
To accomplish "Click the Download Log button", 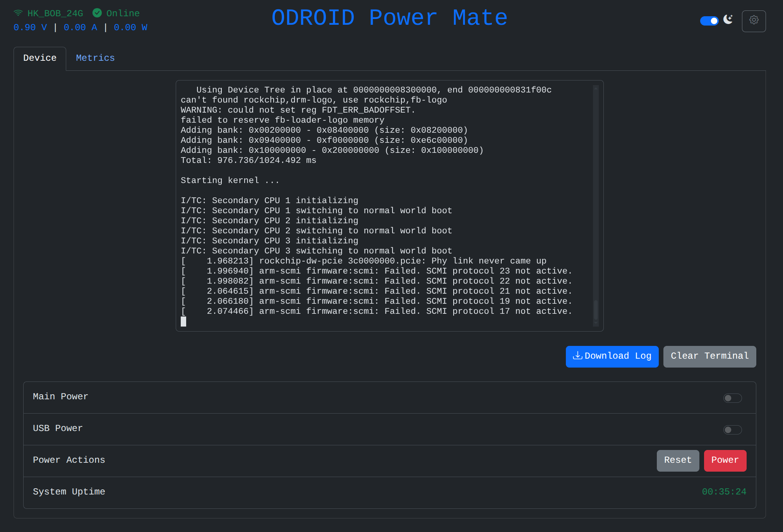I will click(612, 356).
